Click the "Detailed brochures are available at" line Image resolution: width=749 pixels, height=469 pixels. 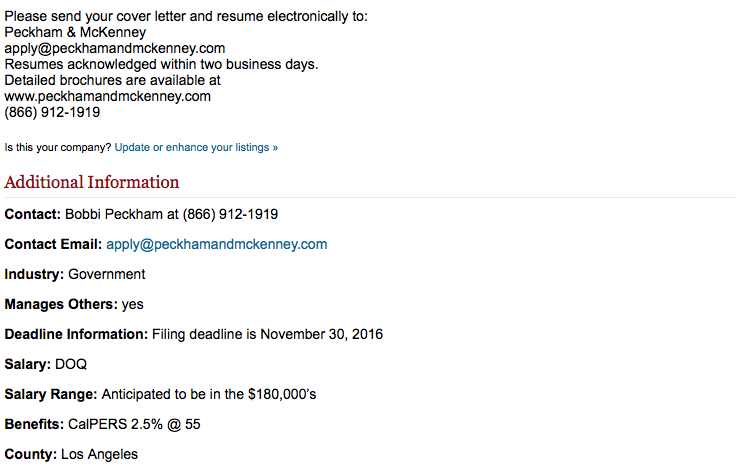pyautogui.click(x=113, y=80)
